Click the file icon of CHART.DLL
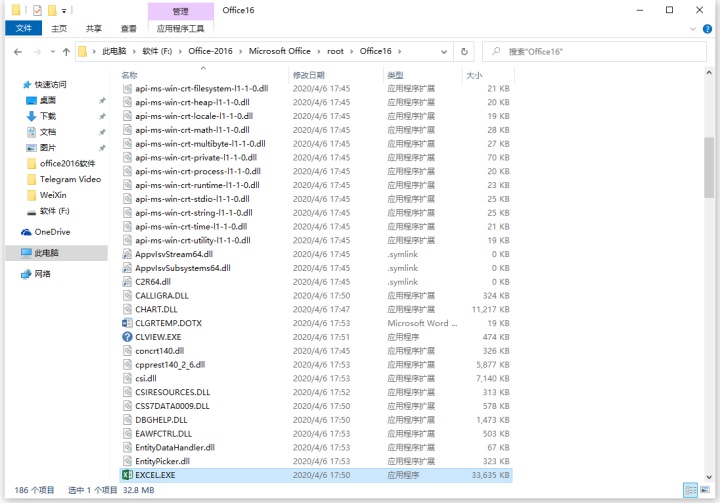 coord(127,309)
